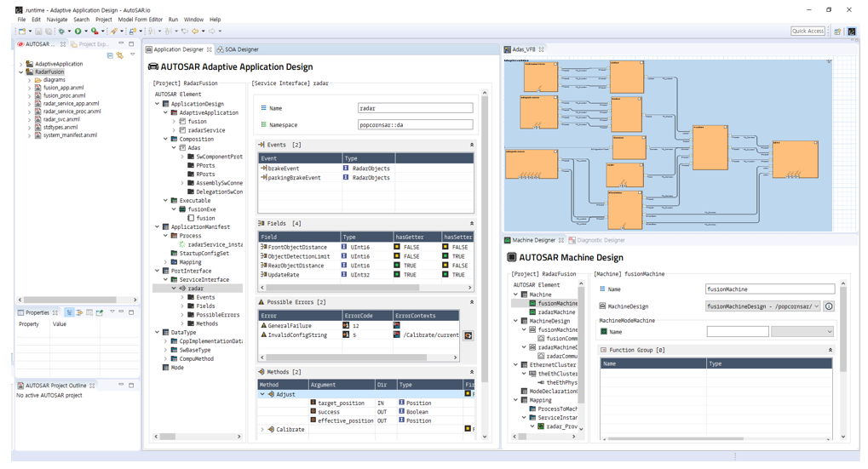The height and width of the screenshot is (469, 868).
Task: Select parkingBrakeEvent row in Events table
Action: 365,178
